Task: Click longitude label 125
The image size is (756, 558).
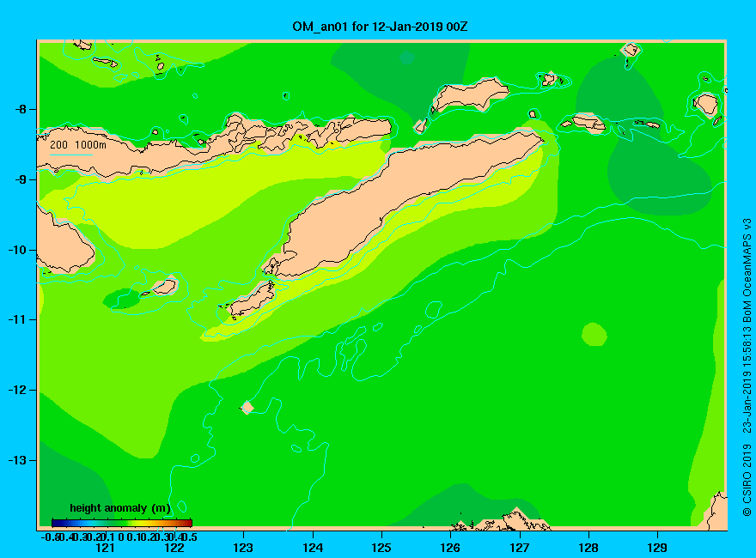Action: [x=381, y=548]
